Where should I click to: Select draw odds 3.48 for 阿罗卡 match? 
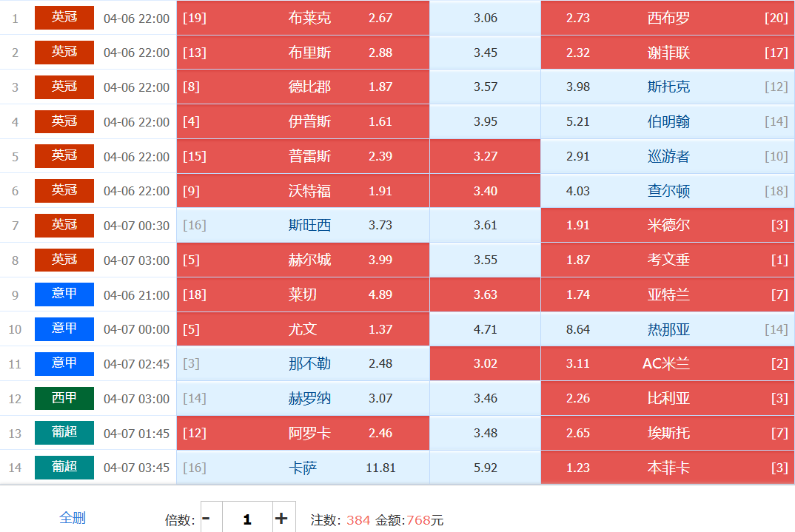click(485, 433)
